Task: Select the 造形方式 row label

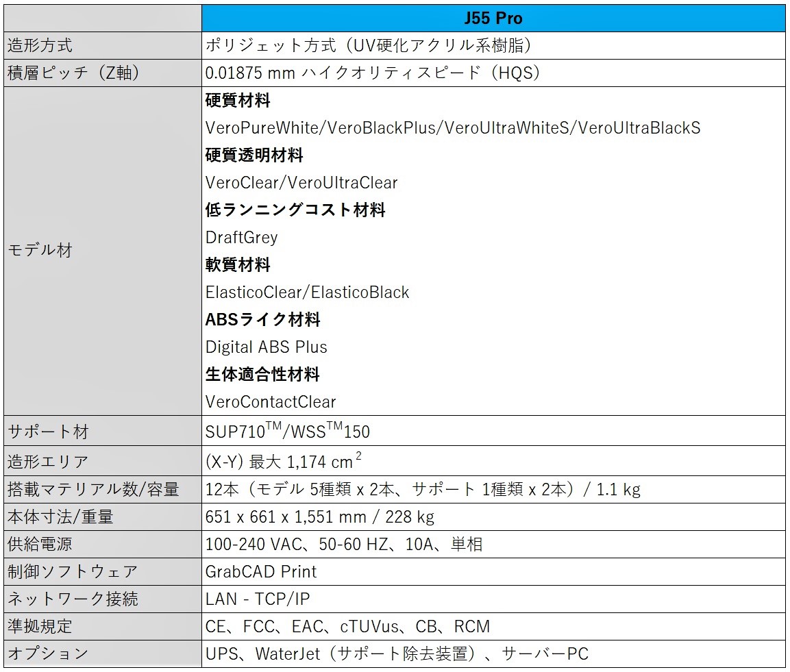Action: coord(41,46)
